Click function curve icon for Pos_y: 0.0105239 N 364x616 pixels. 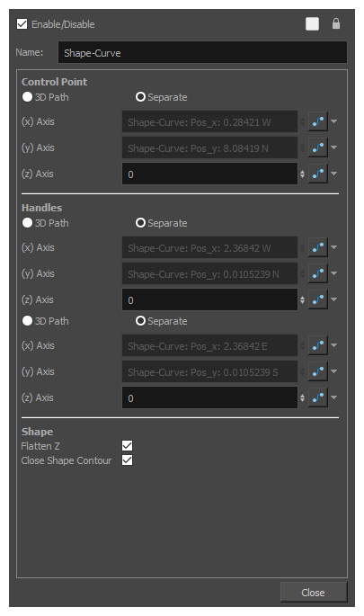317,273
